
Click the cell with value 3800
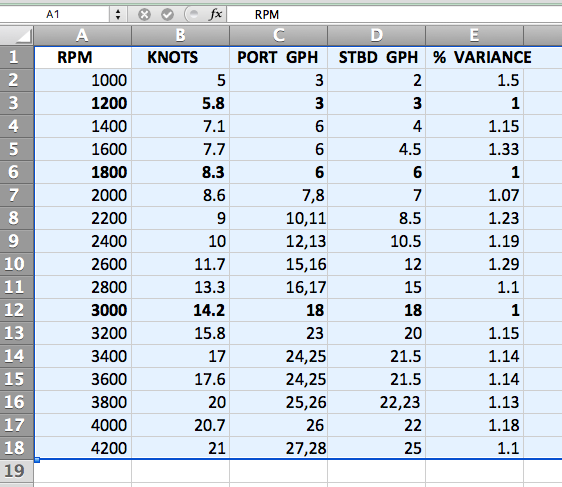83,402
